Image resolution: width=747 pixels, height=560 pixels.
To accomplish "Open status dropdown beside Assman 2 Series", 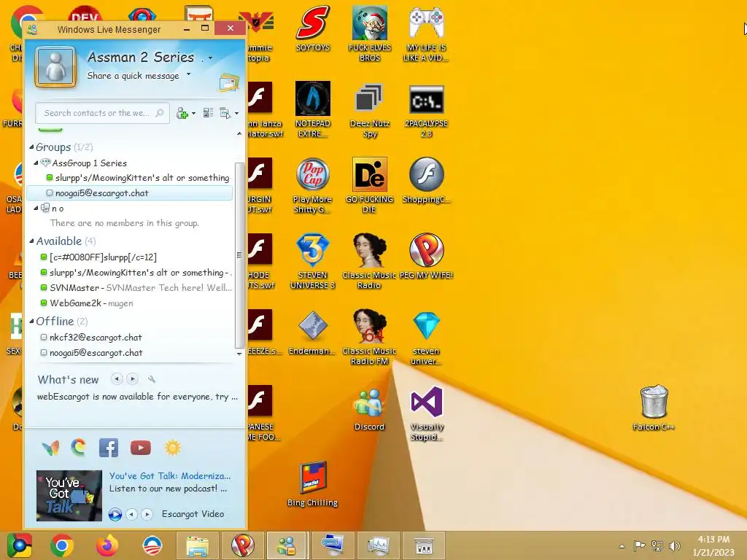I will (x=210, y=58).
